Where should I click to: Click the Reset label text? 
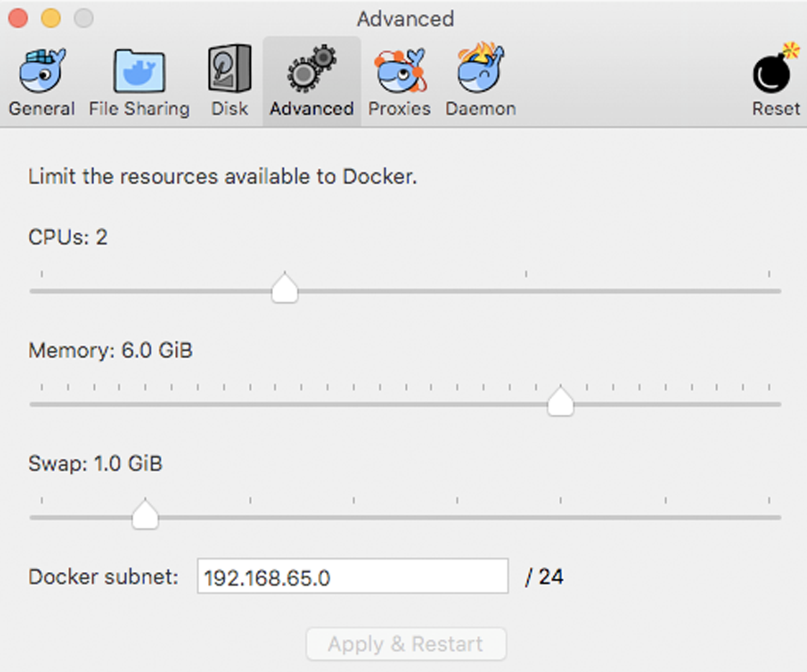click(776, 109)
